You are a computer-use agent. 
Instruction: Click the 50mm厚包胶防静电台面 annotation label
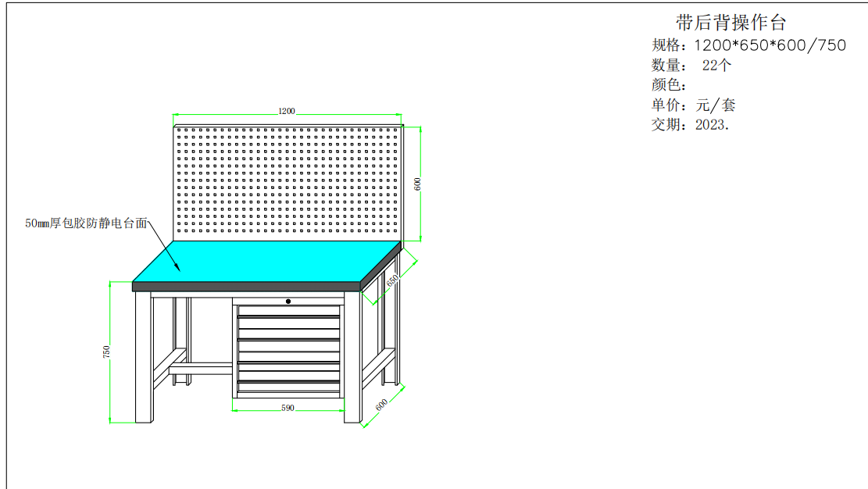[87, 223]
